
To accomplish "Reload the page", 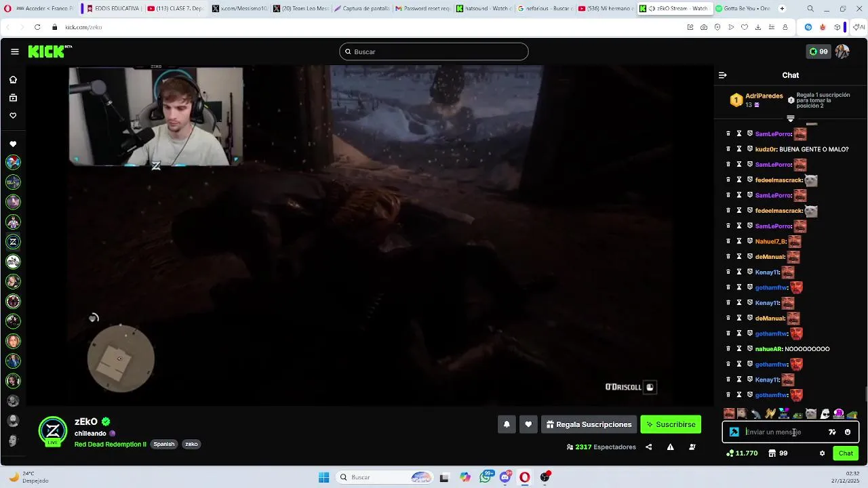I will pyautogui.click(x=37, y=27).
